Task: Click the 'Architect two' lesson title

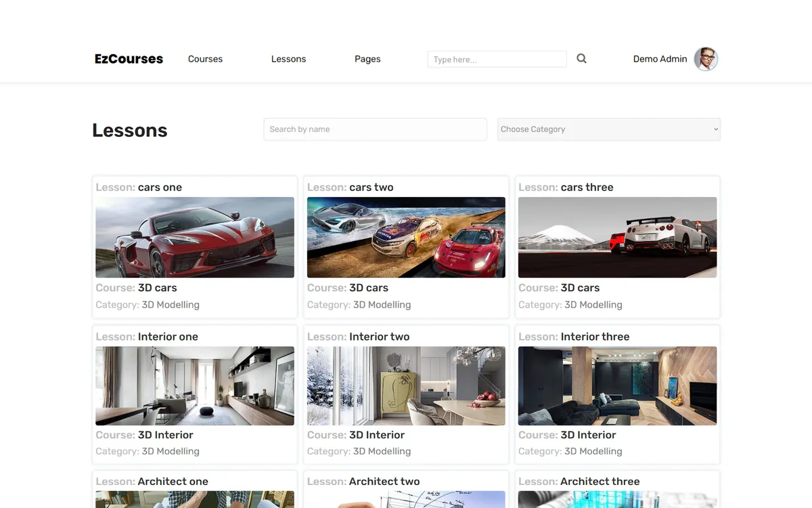Action: pyautogui.click(x=384, y=482)
